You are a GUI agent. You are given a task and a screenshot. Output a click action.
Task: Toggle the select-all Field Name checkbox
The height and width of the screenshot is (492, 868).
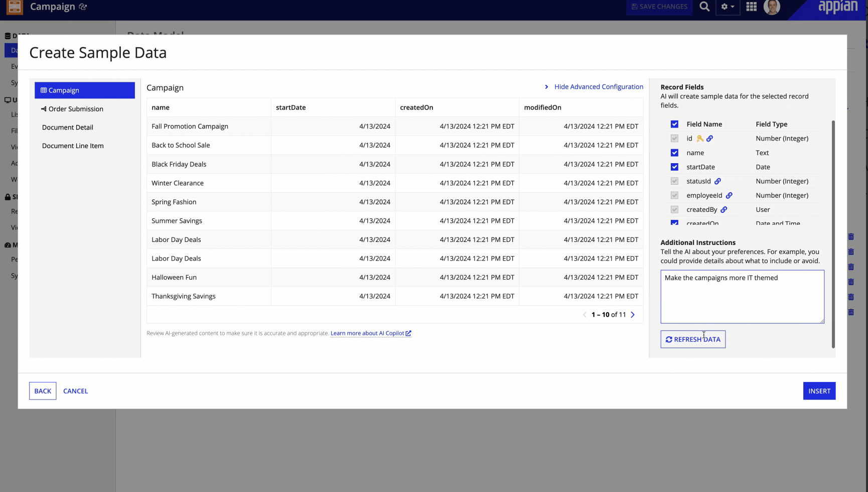coord(674,124)
